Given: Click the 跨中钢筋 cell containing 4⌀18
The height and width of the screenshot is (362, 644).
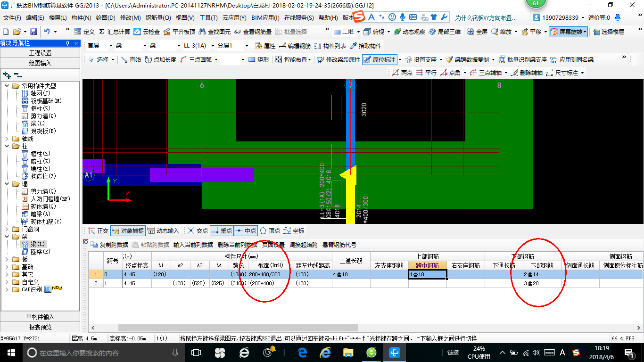Looking at the screenshot, I should pyautogui.click(x=427, y=274).
